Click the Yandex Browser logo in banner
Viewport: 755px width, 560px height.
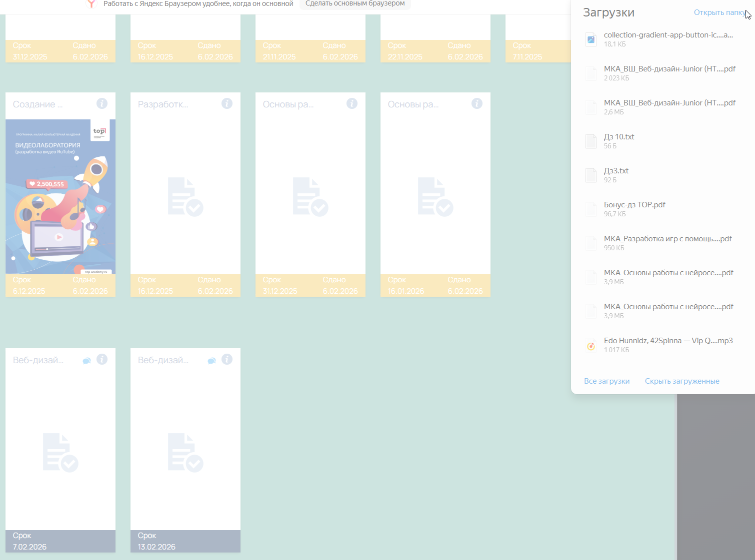pyautogui.click(x=91, y=4)
